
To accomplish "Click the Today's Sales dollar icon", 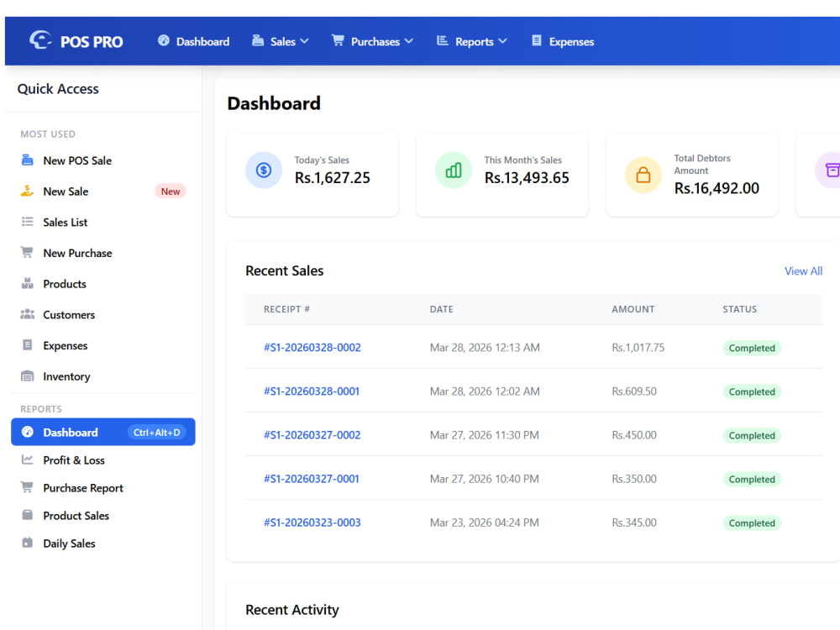I will point(264,171).
